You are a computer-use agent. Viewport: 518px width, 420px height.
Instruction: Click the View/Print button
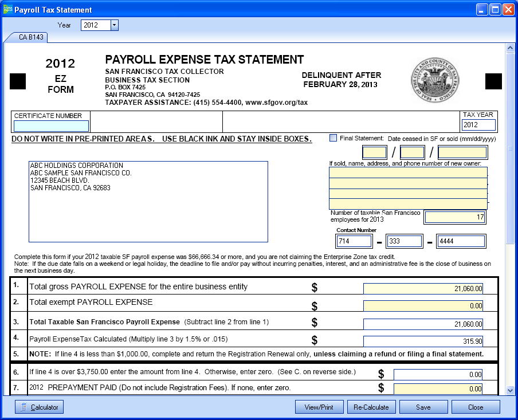(319, 407)
